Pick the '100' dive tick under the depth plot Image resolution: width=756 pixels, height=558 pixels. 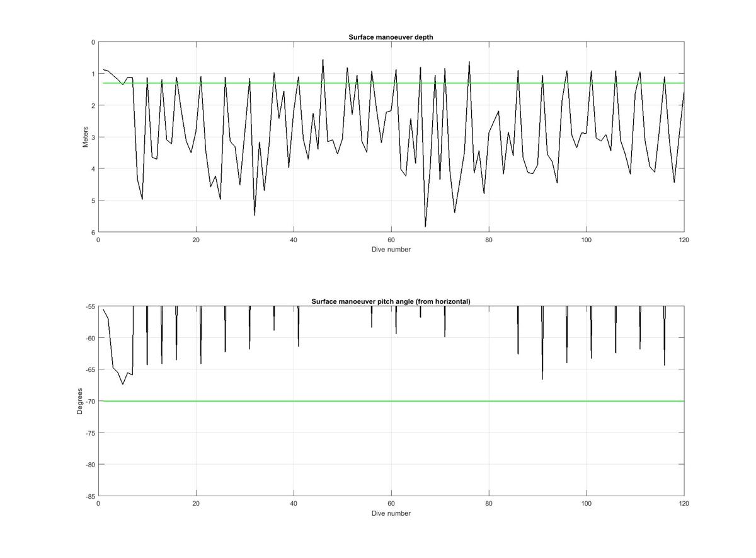[587, 240]
